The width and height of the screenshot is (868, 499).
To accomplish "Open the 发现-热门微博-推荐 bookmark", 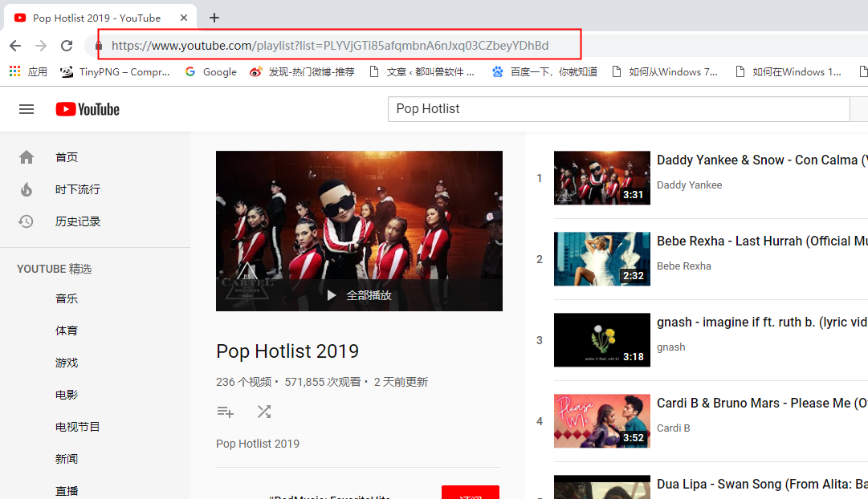I will point(302,72).
